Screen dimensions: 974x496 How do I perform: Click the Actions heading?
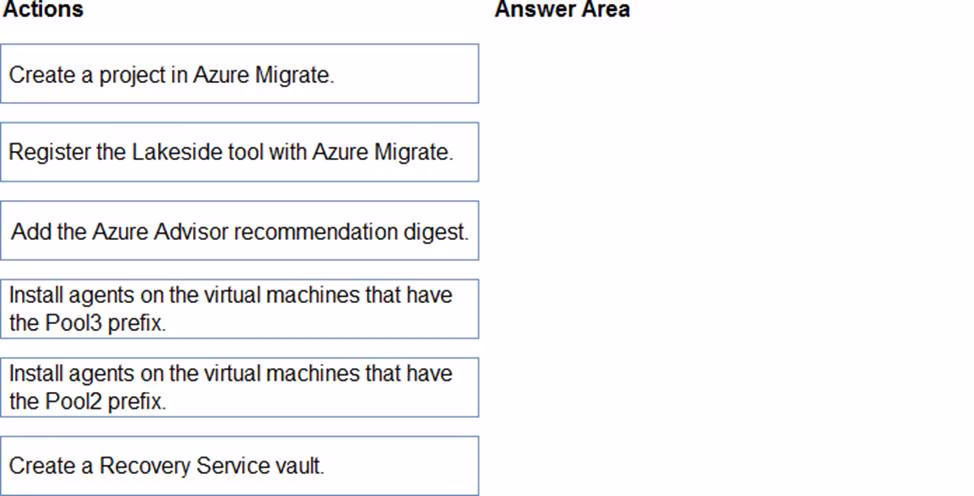coord(42,10)
